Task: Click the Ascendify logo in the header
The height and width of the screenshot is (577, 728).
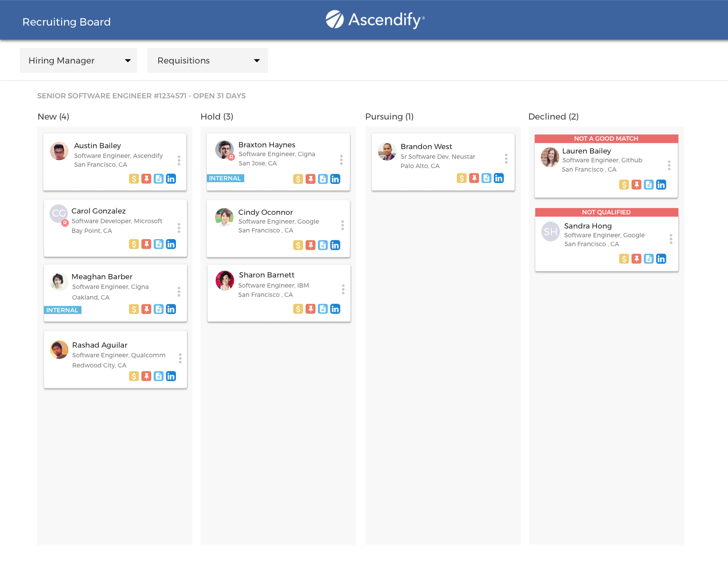Action: coord(375,20)
